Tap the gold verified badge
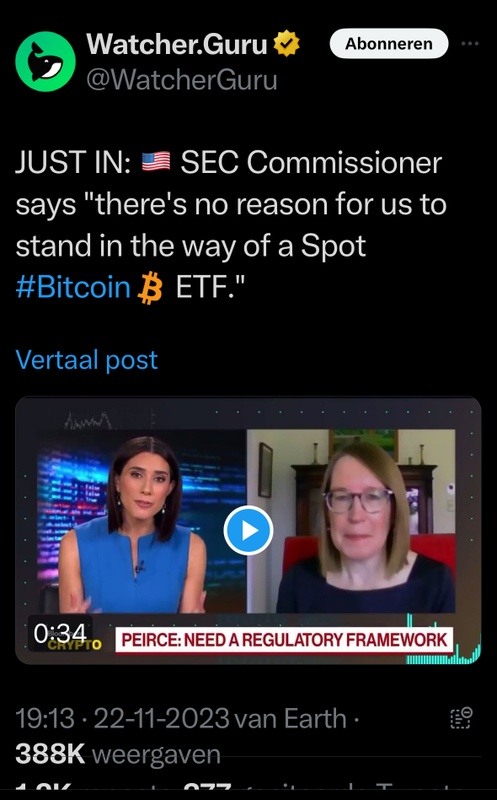497x800 pixels. tap(286, 44)
